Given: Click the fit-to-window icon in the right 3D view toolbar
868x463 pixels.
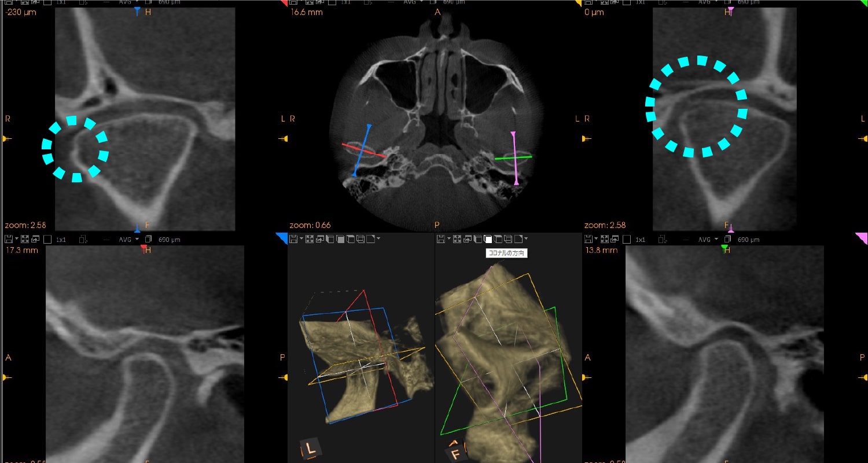Looking at the screenshot, I should pos(457,239).
